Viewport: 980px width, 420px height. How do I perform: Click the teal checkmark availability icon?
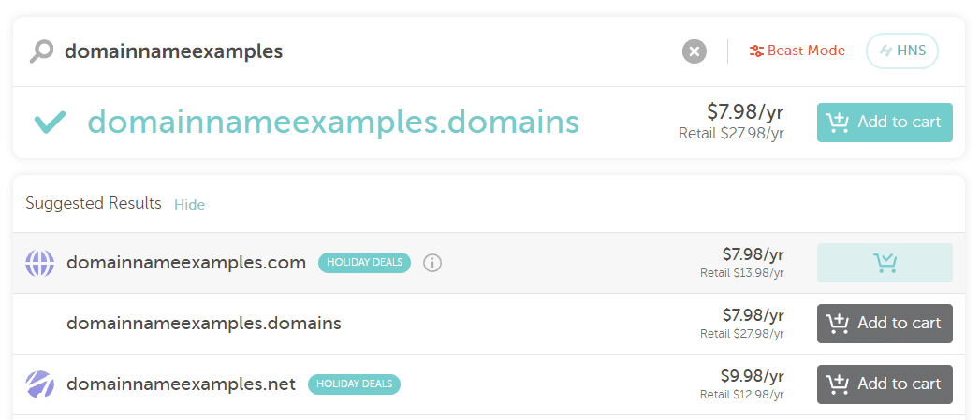(x=50, y=122)
